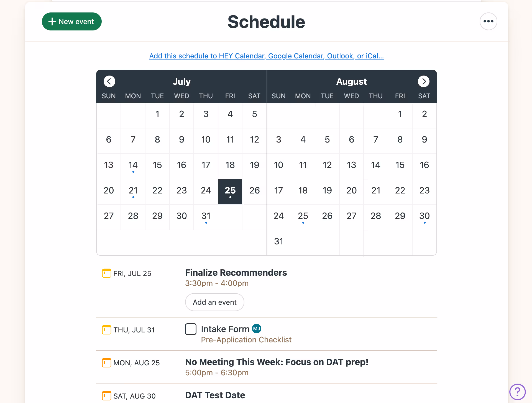Screen dimensions: 532x403
Task: Click the calendar icon next to the Intake Form entry
Action: 106,330
